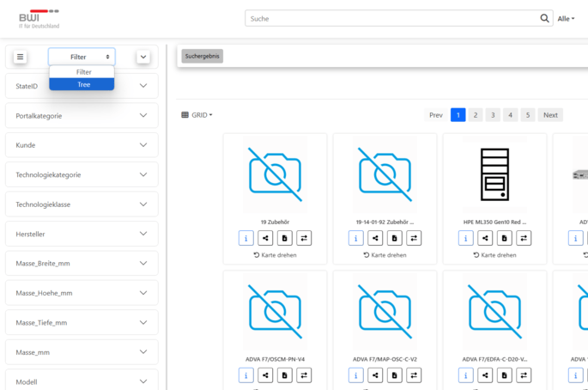This screenshot has height=390, width=588.
Task: Select the Filter option in dropdown list
Action: 82,72
